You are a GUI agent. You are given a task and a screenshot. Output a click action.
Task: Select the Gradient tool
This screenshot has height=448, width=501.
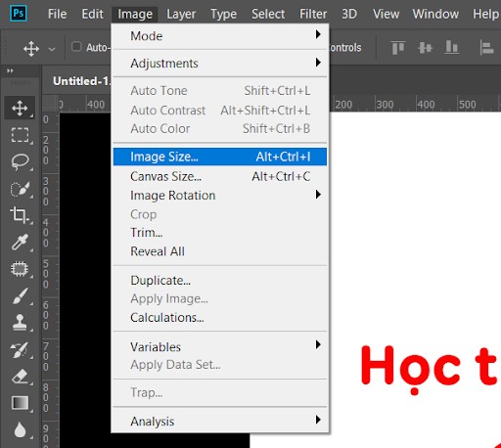click(x=20, y=403)
